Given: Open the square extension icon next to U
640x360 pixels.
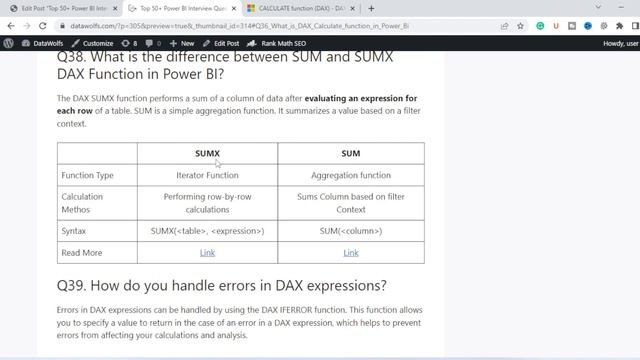Looking at the screenshot, I should pyautogui.click(x=572, y=26).
